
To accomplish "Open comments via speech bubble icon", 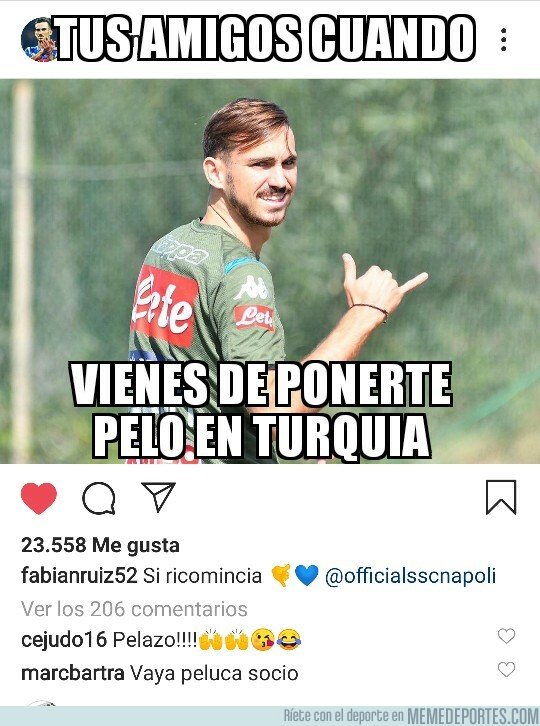I will [x=99, y=498].
